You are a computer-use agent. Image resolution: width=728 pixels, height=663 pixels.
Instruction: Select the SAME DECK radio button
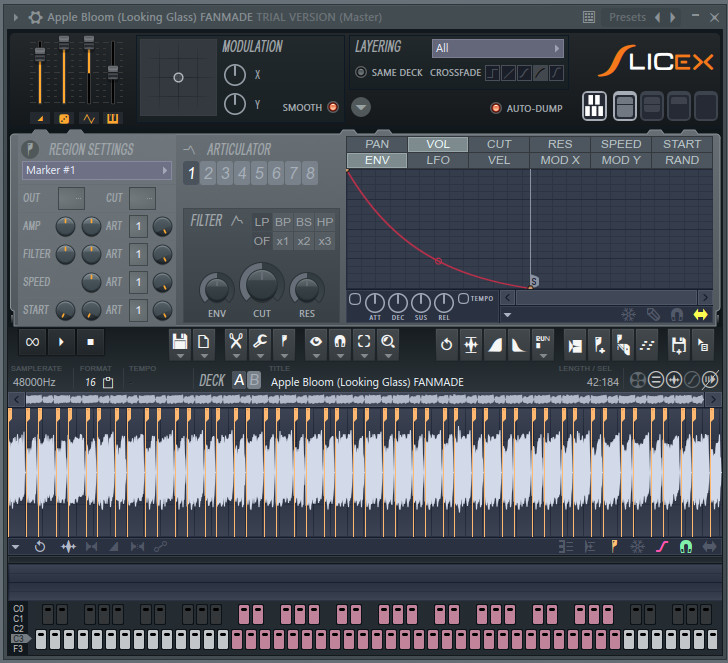pyautogui.click(x=361, y=72)
